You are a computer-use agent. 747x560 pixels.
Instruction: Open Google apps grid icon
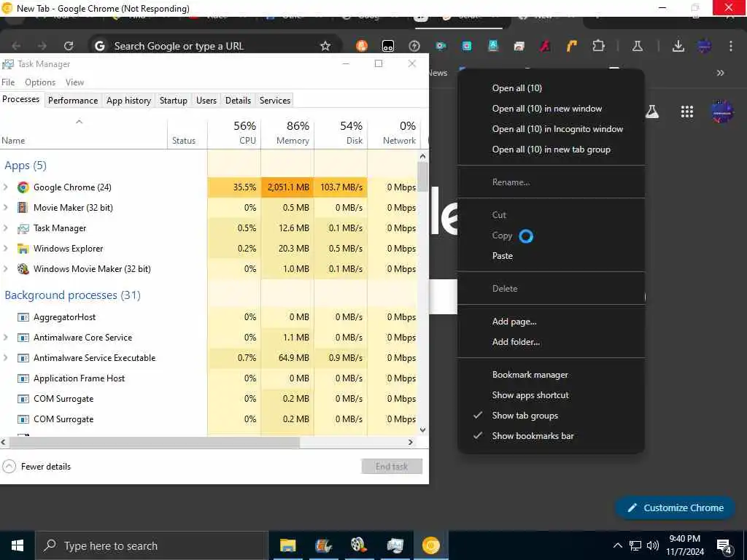click(x=687, y=112)
